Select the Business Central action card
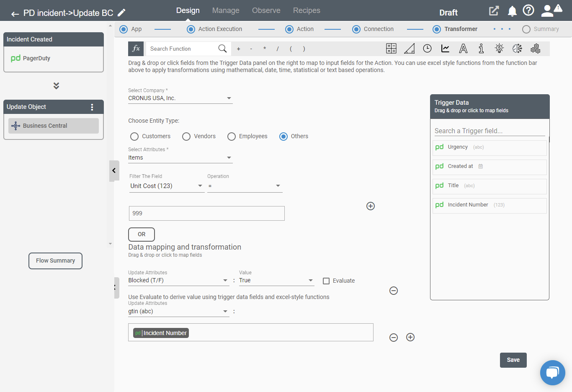The height and width of the screenshot is (392, 572). (x=54, y=126)
